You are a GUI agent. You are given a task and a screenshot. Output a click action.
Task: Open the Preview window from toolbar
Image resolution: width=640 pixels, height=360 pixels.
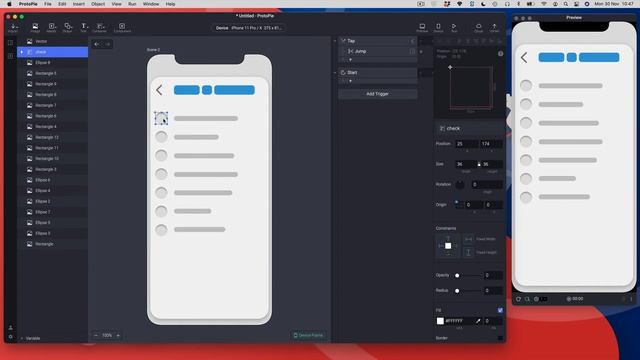[x=422, y=28]
